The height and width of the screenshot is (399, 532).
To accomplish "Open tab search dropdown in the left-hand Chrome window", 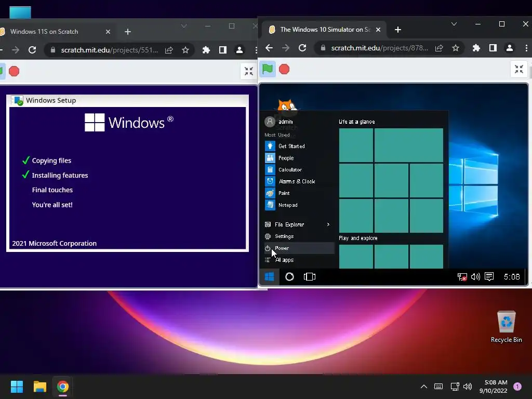I will [x=184, y=26].
